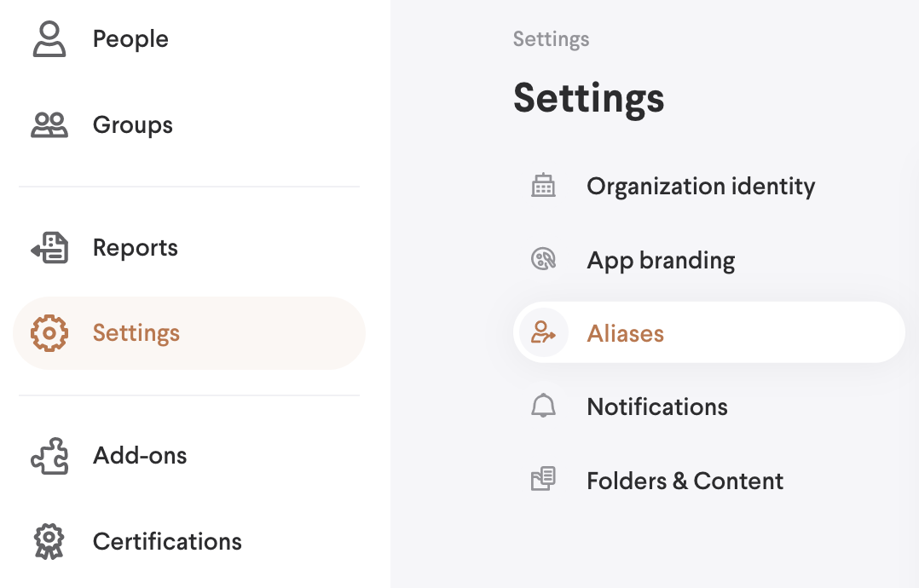Image resolution: width=919 pixels, height=588 pixels.
Task: Select Folders & Content settings text
Action: coord(685,481)
